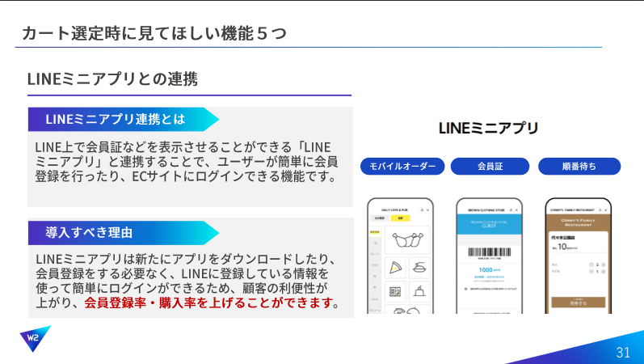Click the barcode in the membership card mockup
The width and height of the screenshot is (644, 364).
tap(489, 252)
